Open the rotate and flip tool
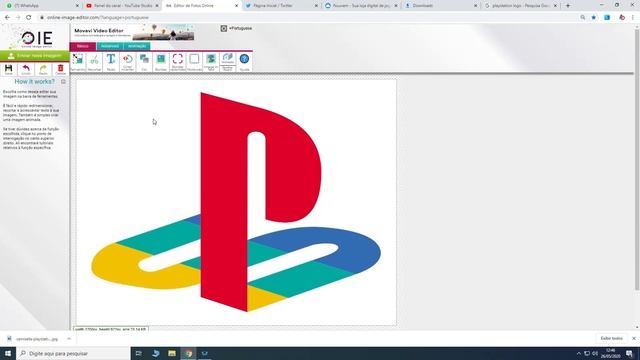The width and height of the screenshot is (640, 360). [x=128, y=62]
